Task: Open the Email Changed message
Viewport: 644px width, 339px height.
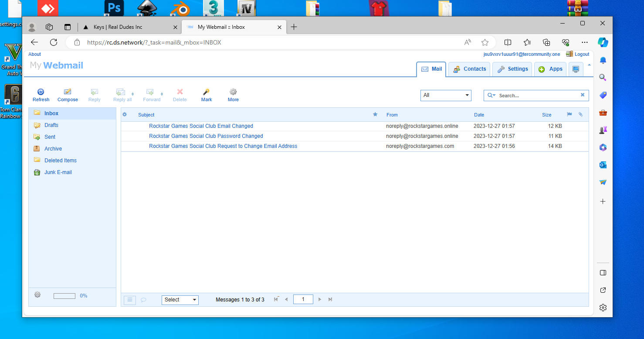Action: click(x=201, y=126)
